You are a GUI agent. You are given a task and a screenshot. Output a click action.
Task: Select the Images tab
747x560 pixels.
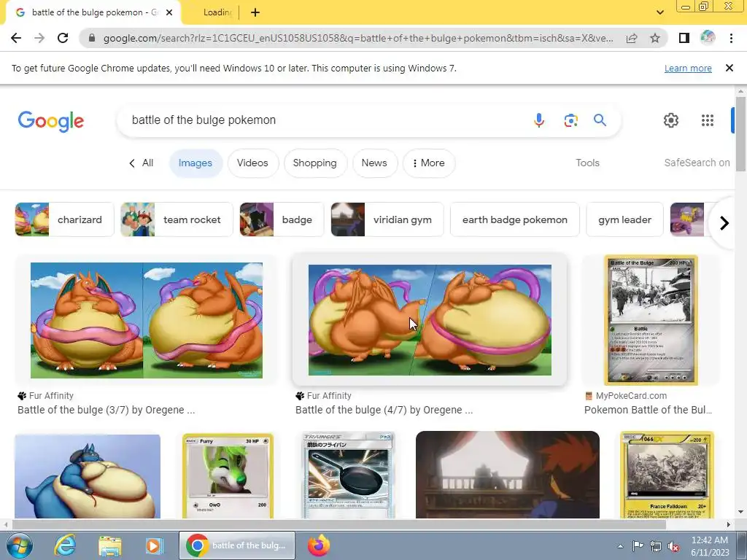pyautogui.click(x=196, y=163)
